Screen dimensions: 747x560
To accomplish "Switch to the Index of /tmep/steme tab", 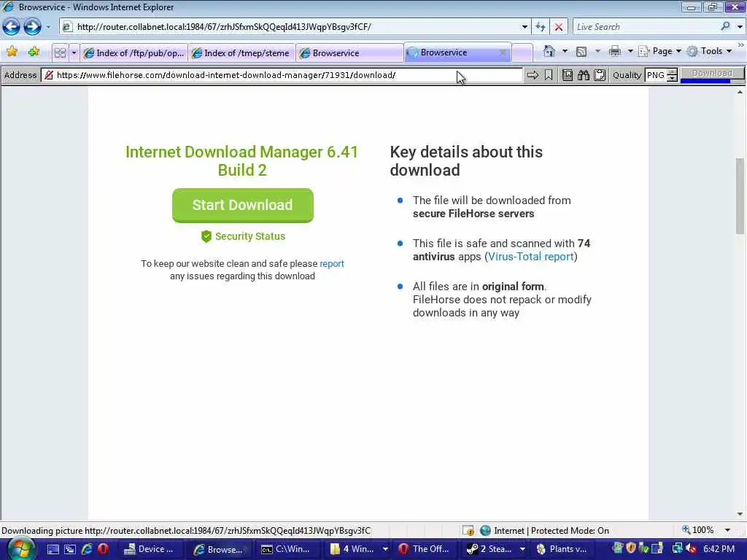I will tap(241, 52).
